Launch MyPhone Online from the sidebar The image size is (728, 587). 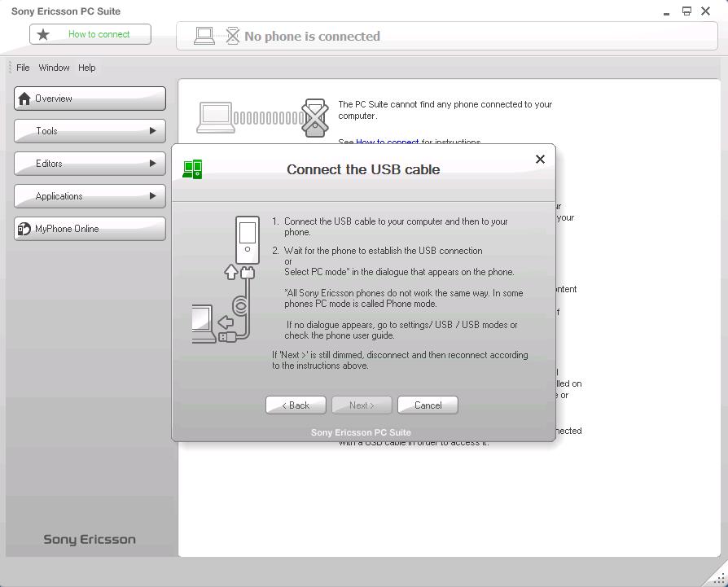click(90, 229)
